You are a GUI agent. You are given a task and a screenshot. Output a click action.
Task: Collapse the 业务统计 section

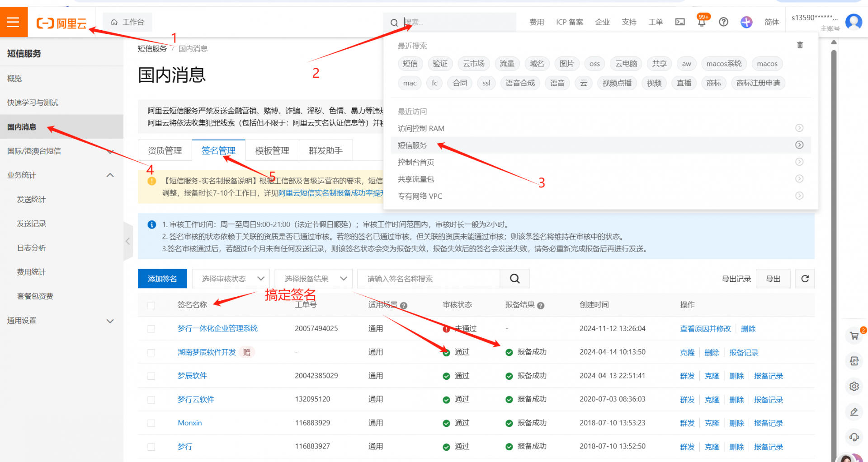tap(61, 175)
